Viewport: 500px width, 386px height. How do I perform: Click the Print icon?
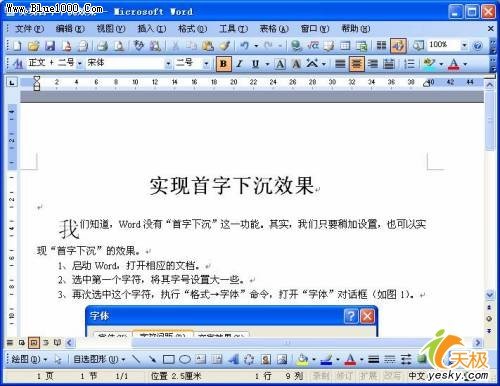click(103, 46)
